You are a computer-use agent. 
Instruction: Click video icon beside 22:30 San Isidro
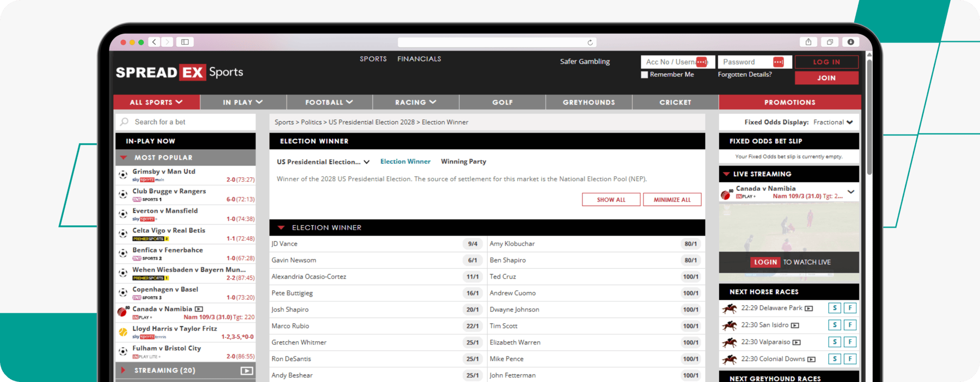[x=795, y=325]
